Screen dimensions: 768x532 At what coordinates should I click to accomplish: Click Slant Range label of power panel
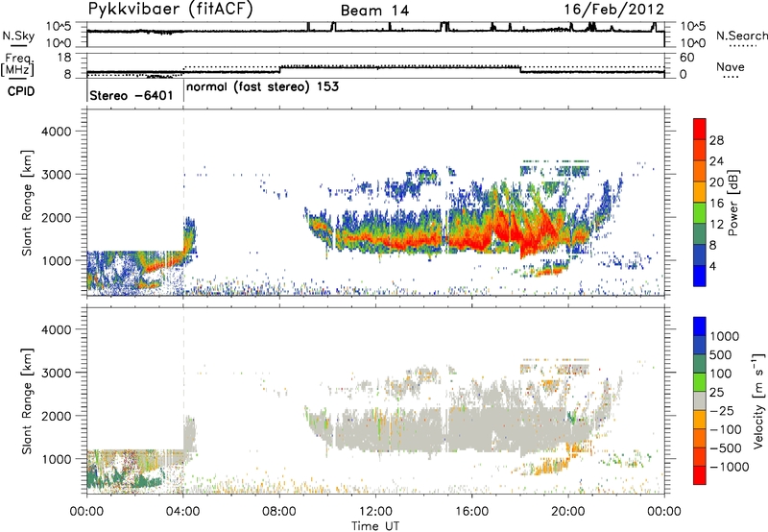(27, 203)
